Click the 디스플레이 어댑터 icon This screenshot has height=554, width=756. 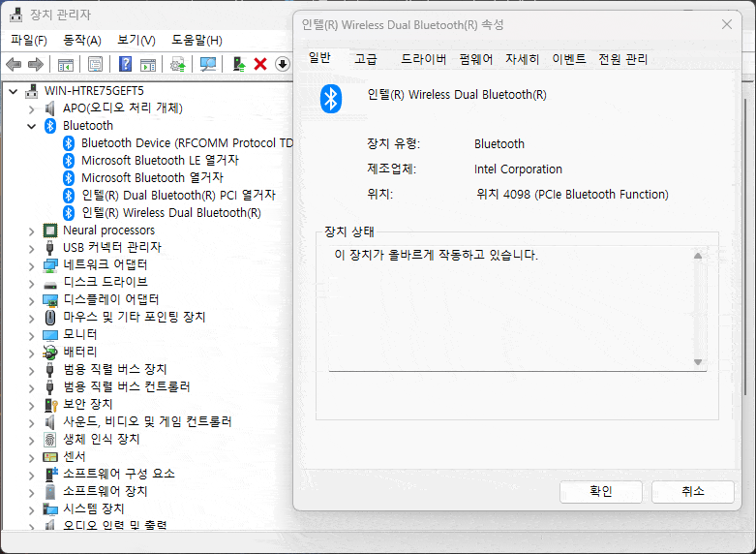click(x=50, y=299)
